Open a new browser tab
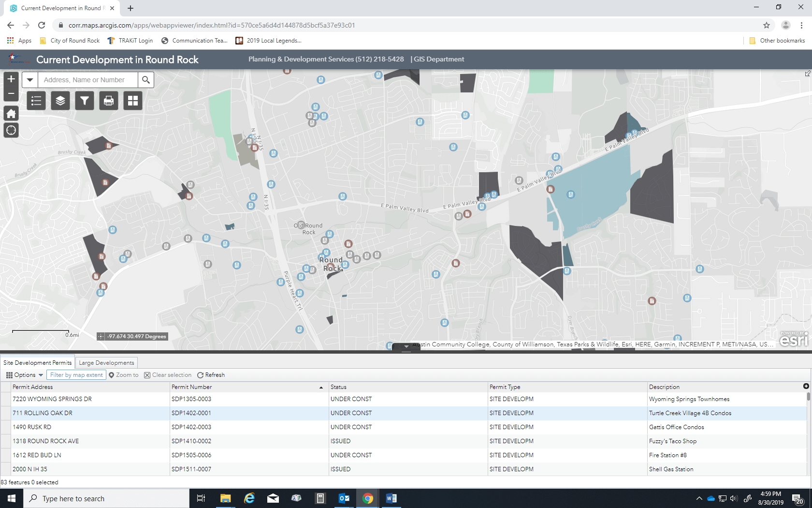 coord(130,8)
